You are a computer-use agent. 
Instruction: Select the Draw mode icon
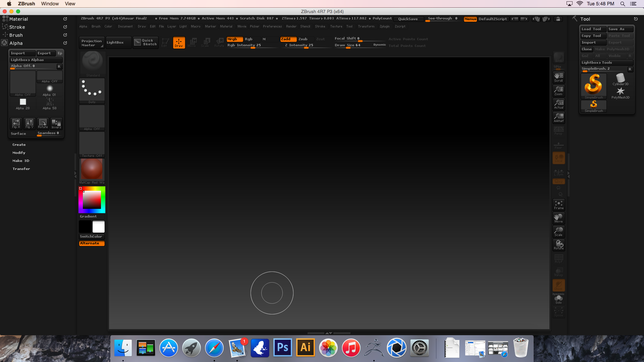[179, 42]
